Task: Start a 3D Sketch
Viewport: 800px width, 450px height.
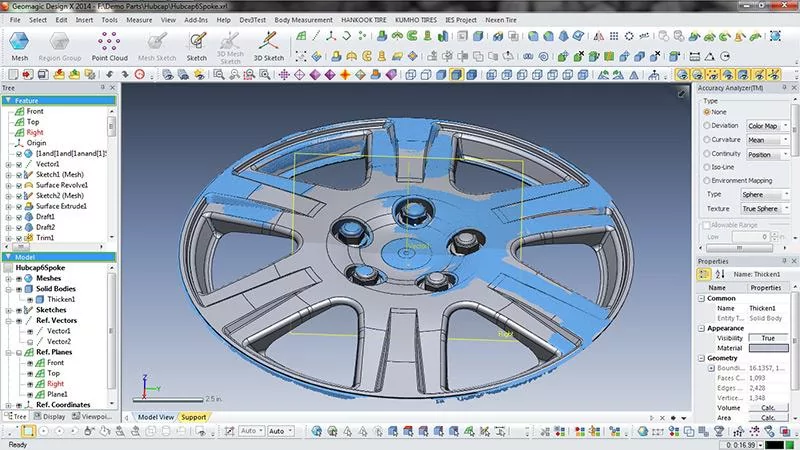Action: click(x=267, y=45)
